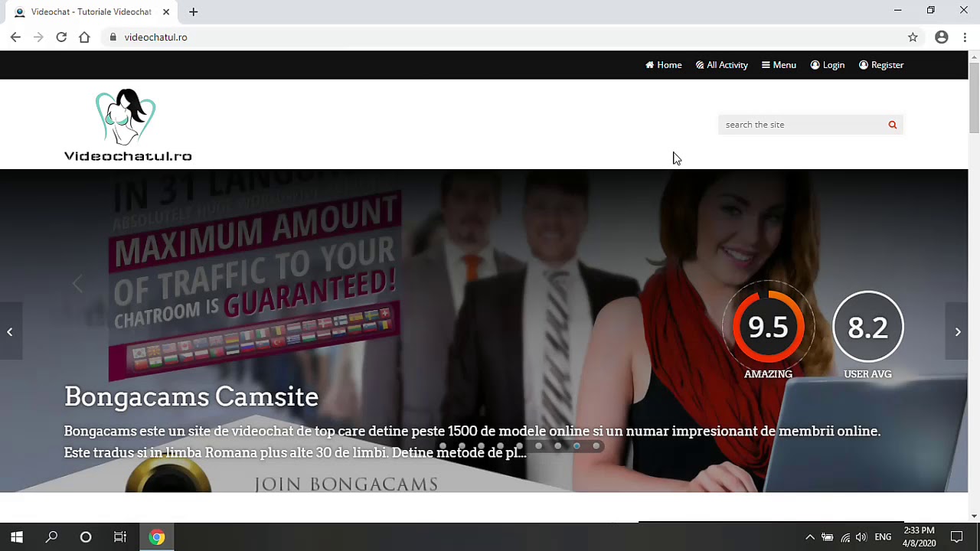Viewport: 980px width, 551px height.
Task: Select the fifth slider pagination dot
Action: tap(519, 446)
